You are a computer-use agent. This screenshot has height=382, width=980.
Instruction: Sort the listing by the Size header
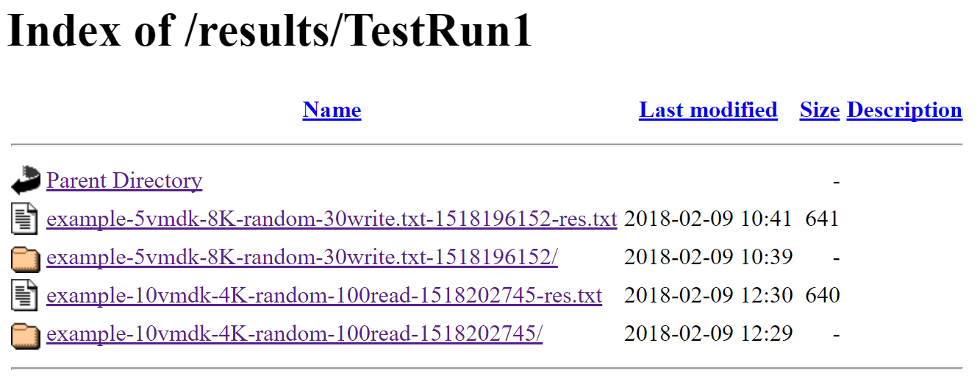(x=819, y=110)
